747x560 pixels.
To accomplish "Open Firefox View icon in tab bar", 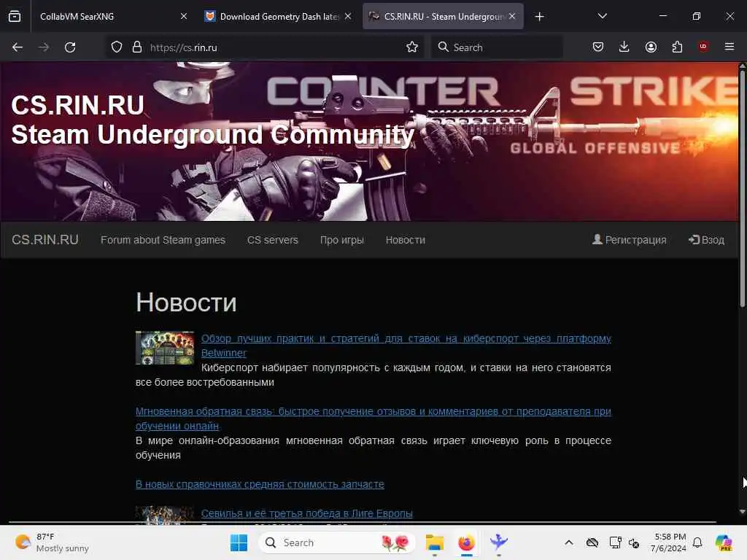I will [x=15, y=16].
